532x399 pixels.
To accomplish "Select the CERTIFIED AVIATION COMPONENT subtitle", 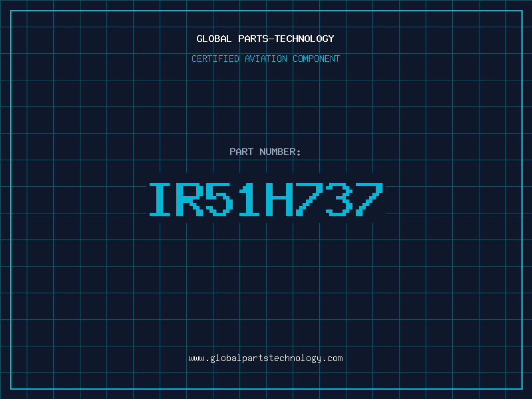I will [x=265, y=59].
